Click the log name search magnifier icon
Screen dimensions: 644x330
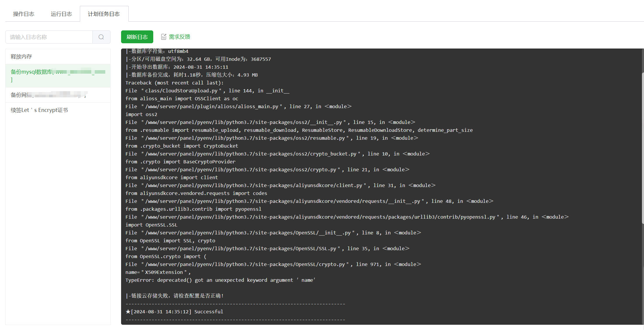(x=101, y=37)
